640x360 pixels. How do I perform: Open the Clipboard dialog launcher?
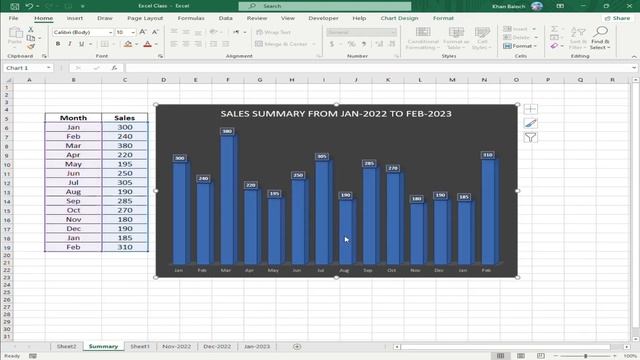(x=44, y=56)
